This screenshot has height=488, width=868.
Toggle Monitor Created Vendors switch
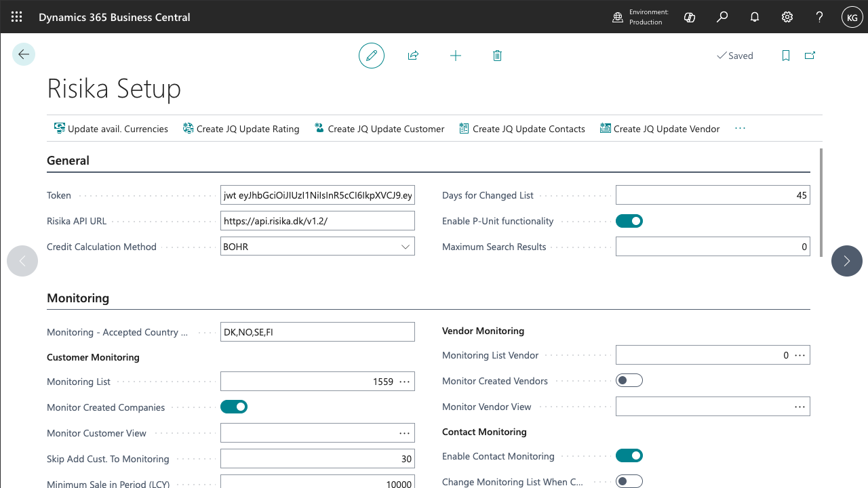(629, 381)
